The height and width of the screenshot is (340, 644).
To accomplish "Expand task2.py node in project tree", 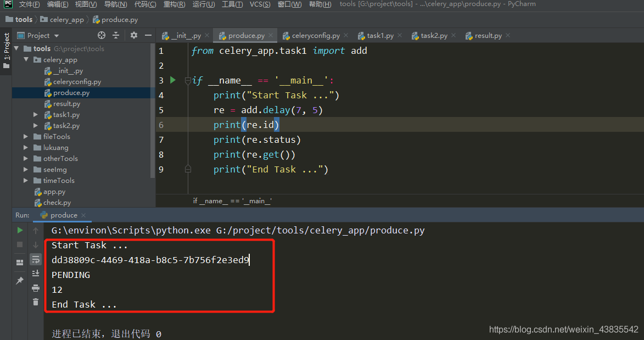I will click(36, 125).
